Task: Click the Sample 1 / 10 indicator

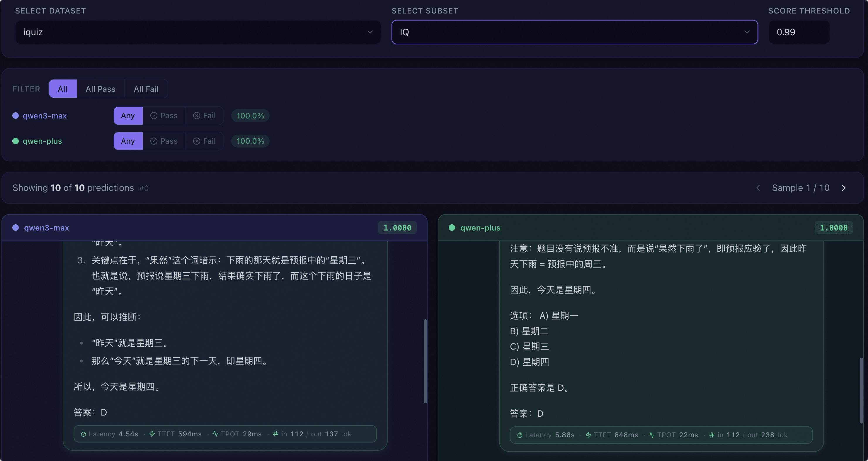Action: (x=801, y=188)
